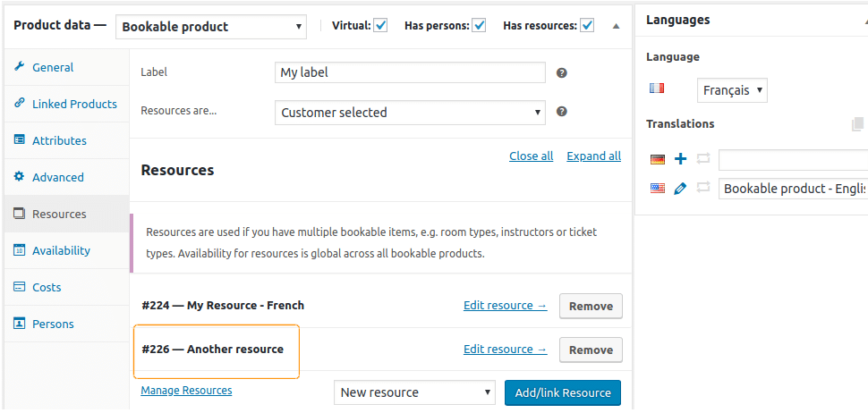Toggle the Has resources checkbox
This screenshot has width=868, height=413.
pyautogui.click(x=587, y=25)
